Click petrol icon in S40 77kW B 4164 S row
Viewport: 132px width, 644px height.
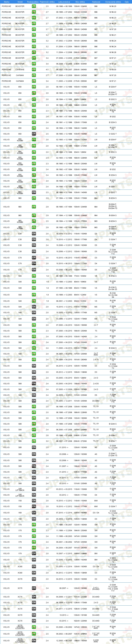[x=34, y=276]
